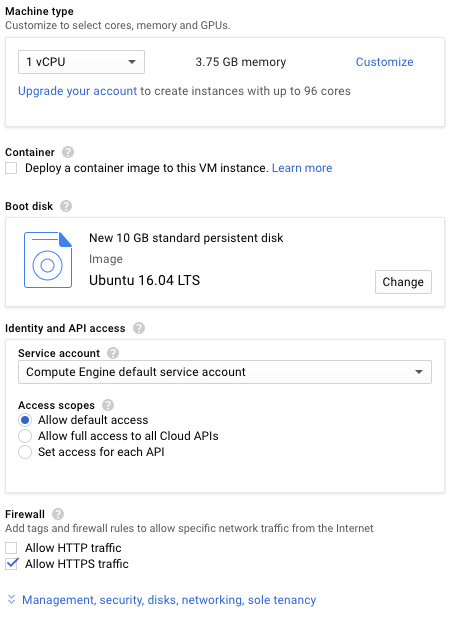Screen dimensions: 450x627
Task: Enable deploy a container image checkbox
Action: (11, 168)
